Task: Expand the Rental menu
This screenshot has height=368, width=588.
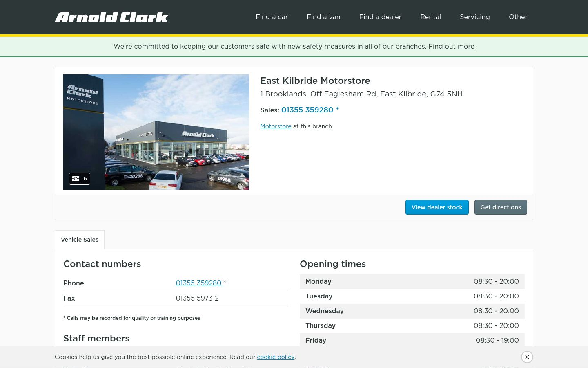Action: 430,17
